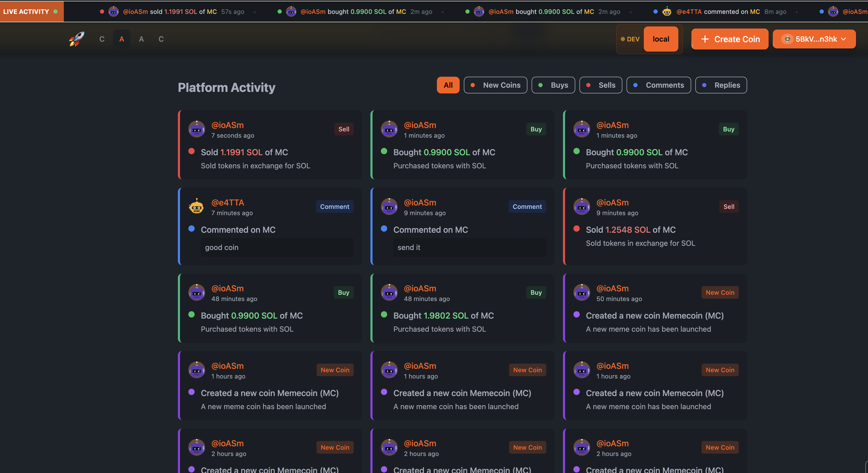Click the blue dot on @e4TTA comment card
Screen dimensions: 868x473
point(191,229)
